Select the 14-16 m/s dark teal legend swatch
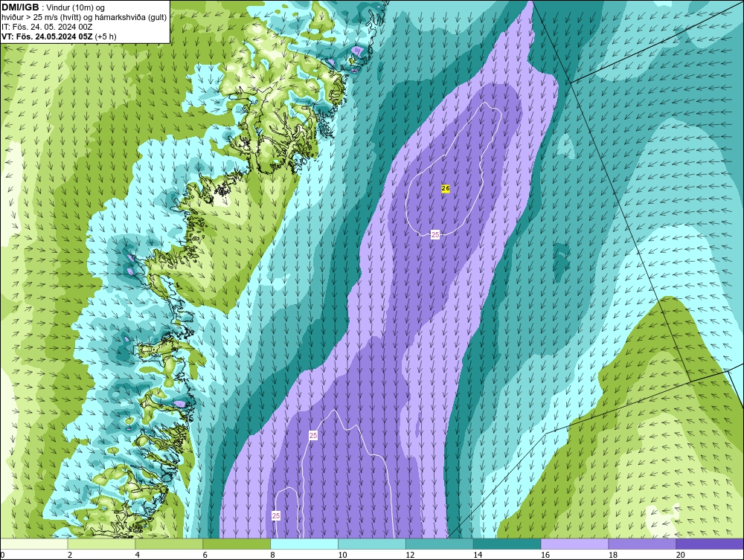 [x=507, y=544]
